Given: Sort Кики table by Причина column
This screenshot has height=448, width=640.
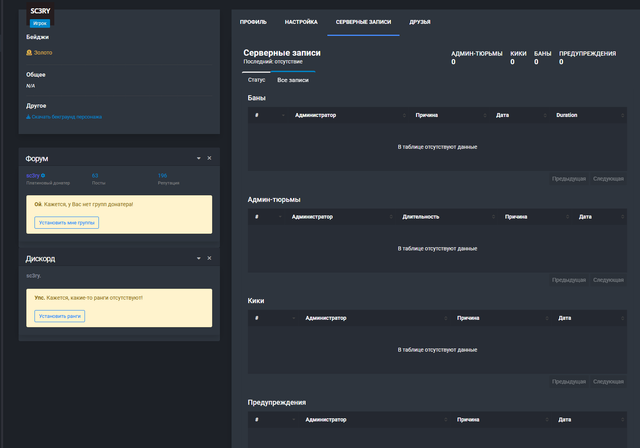Looking at the screenshot, I should [x=502, y=318].
